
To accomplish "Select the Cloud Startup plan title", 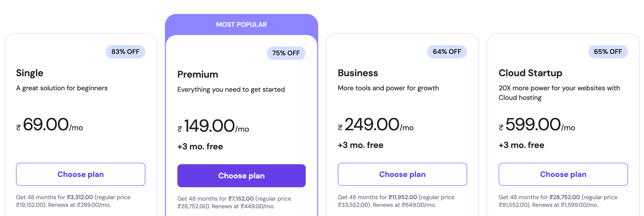I will point(530,73).
